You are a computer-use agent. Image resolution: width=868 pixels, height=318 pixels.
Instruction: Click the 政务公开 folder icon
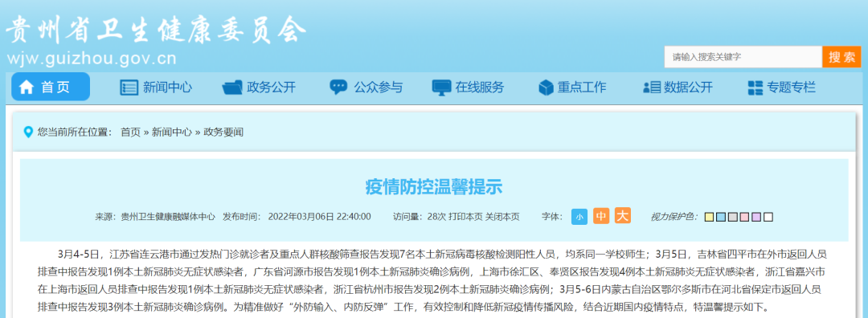[x=232, y=88]
